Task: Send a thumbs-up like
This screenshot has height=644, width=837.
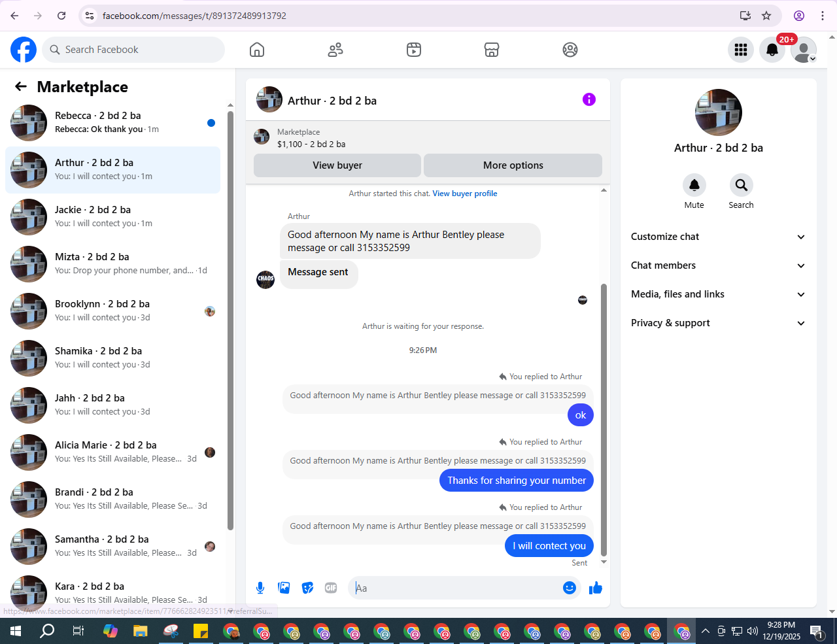Action: pos(596,588)
